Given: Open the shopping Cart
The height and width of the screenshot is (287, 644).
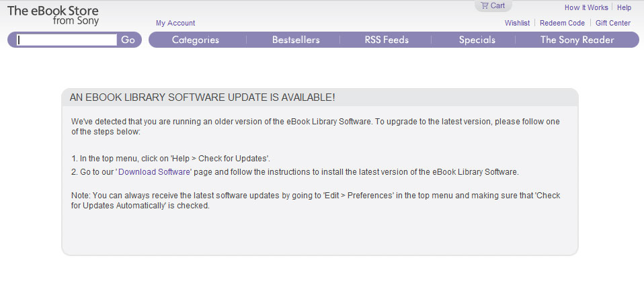Looking at the screenshot, I should pyautogui.click(x=493, y=6).
